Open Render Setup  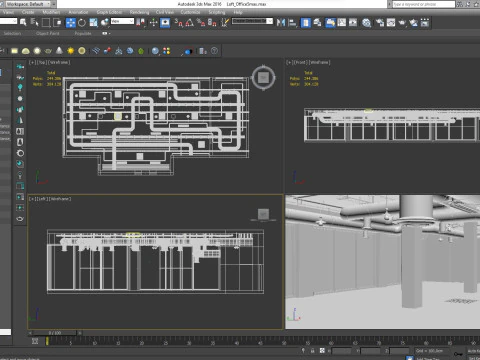pos(380,22)
